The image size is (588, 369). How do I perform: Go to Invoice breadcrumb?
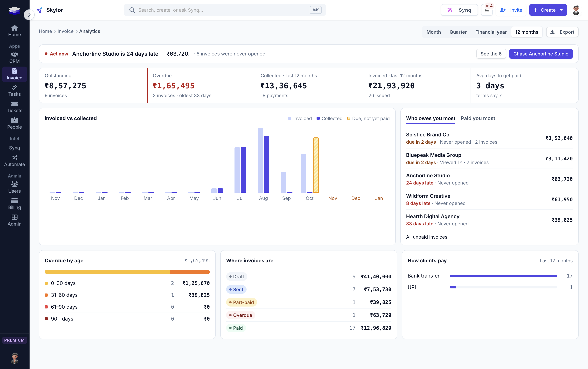click(65, 31)
